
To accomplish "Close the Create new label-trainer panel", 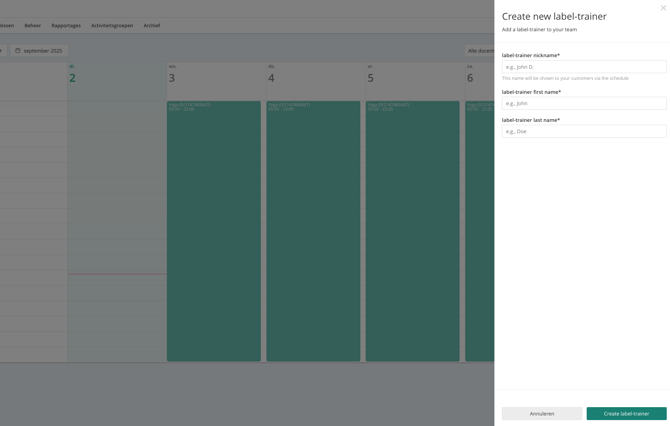I will click(663, 8).
